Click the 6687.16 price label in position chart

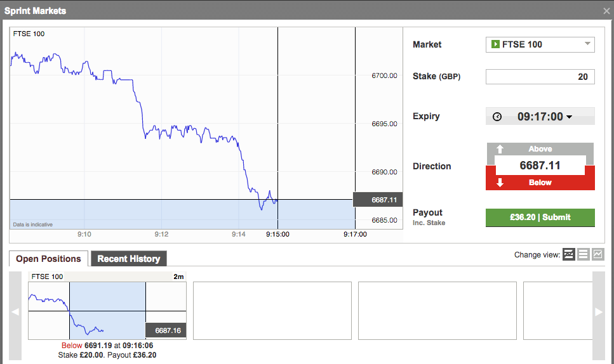coord(166,330)
